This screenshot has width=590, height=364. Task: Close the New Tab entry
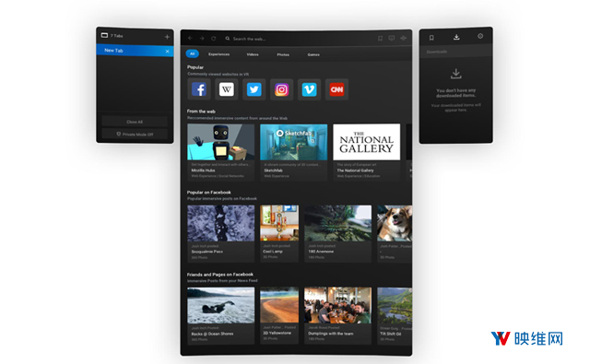pos(167,51)
